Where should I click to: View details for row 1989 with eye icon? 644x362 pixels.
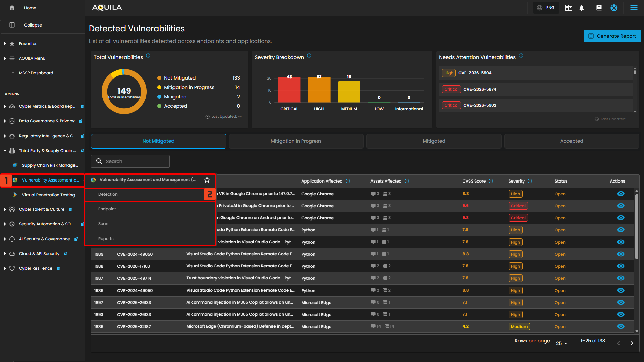point(621,254)
